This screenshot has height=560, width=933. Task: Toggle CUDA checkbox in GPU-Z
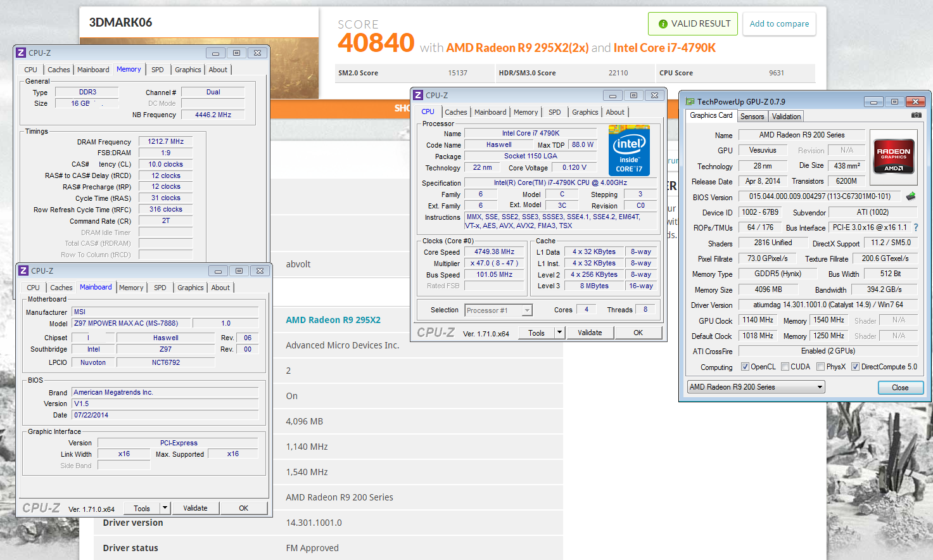[785, 367]
